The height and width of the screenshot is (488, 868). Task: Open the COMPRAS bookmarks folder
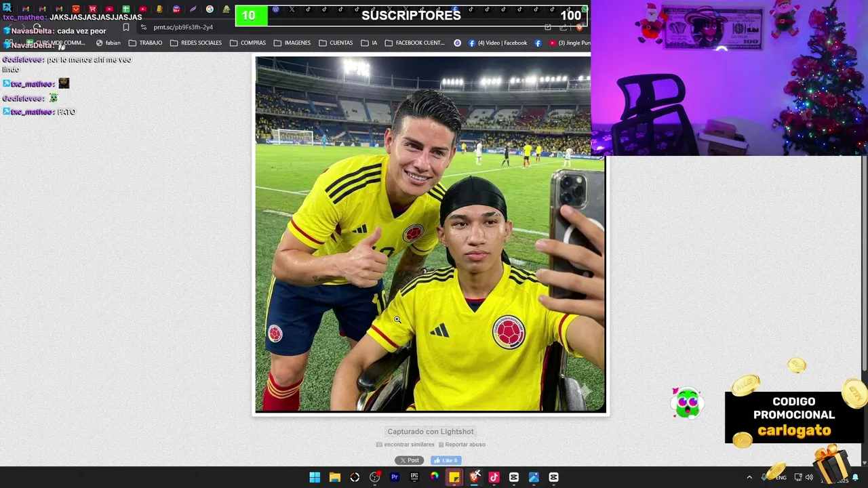click(x=248, y=43)
